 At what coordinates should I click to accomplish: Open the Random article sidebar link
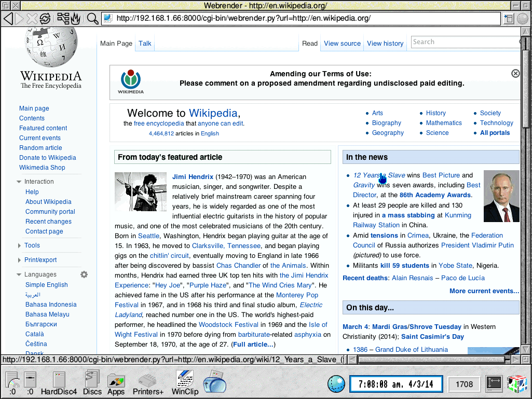tap(40, 148)
